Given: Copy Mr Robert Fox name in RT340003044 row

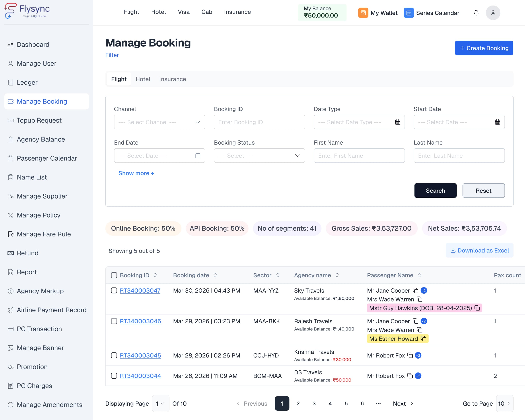Looking at the screenshot, I should click(x=410, y=376).
